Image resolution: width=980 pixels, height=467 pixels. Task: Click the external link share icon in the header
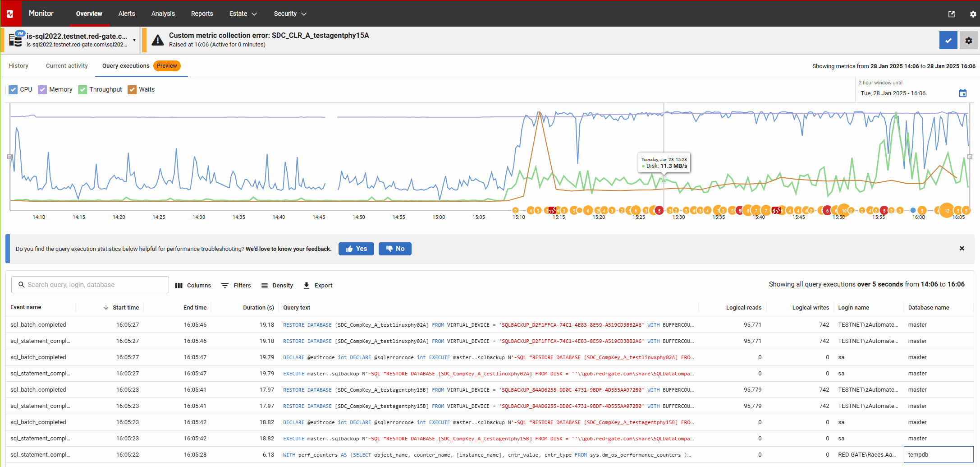[952, 14]
